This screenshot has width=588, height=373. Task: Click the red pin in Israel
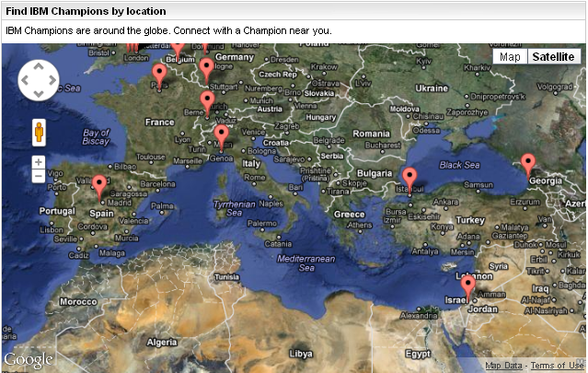point(468,286)
